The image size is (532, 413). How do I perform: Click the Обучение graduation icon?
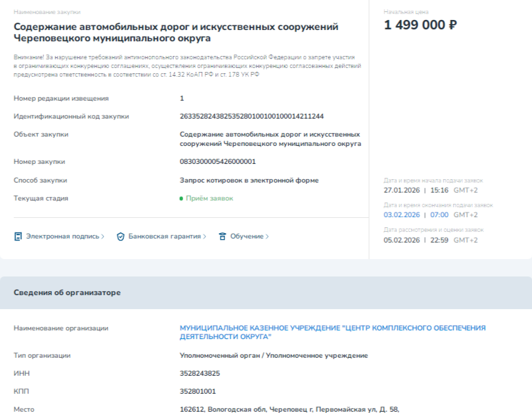222,236
